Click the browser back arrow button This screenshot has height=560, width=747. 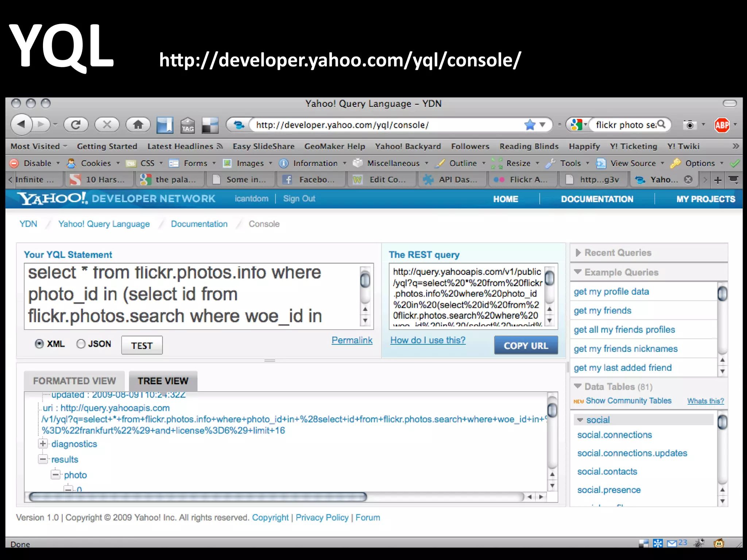tap(22, 125)
